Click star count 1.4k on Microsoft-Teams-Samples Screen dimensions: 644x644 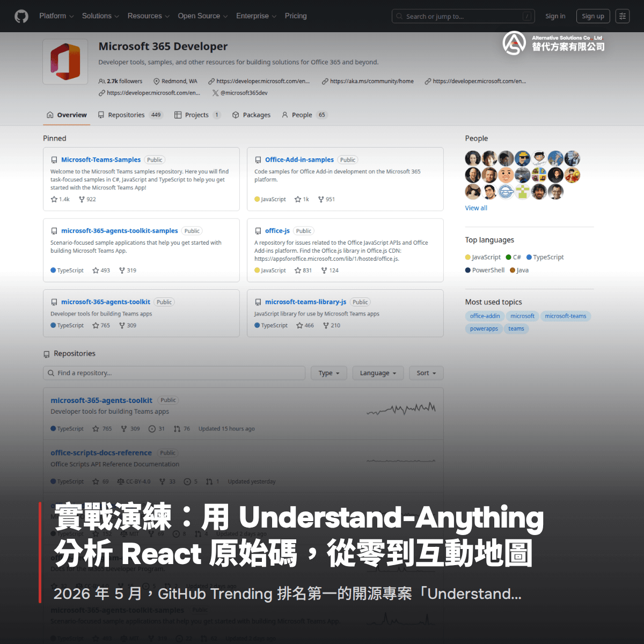[60, 199]
